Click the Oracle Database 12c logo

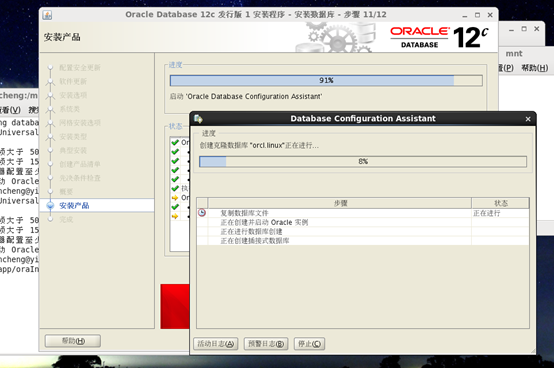[x=439, y=37]
